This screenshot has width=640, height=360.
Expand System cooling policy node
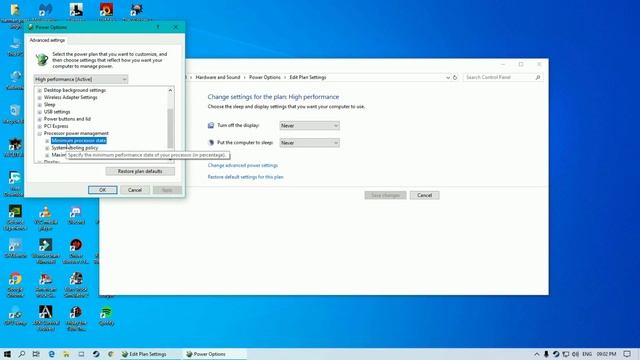coord(47,148)
